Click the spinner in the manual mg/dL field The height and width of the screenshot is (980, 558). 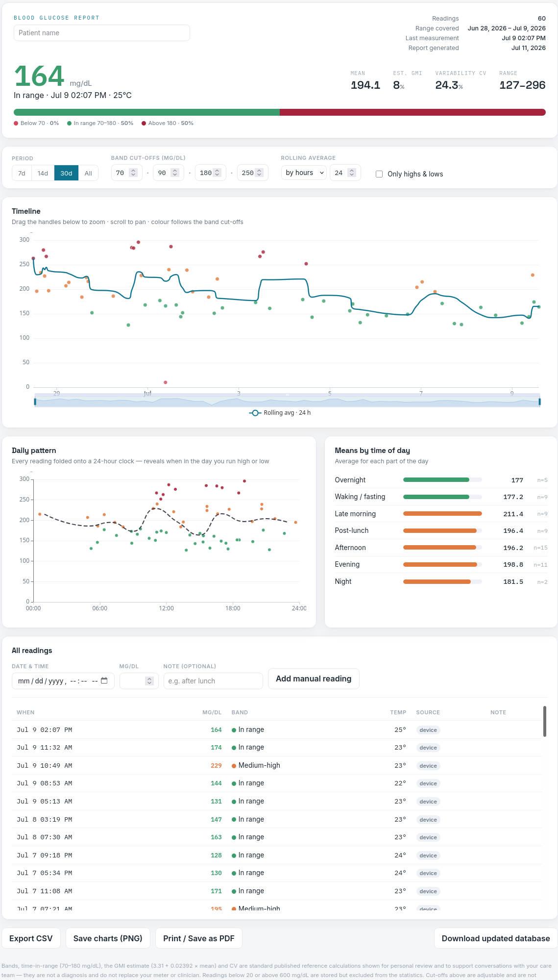pyautogui.click(x=149, y=681)
